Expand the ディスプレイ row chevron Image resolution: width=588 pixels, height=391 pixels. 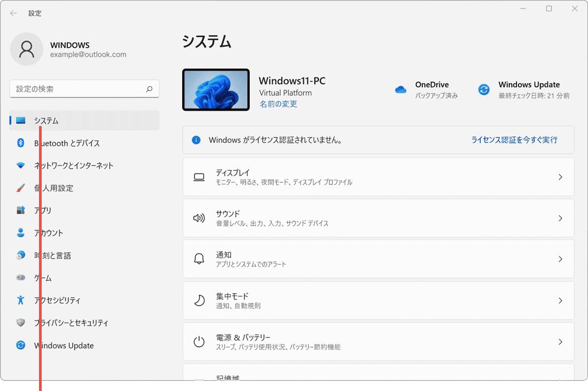pos(560,177)
